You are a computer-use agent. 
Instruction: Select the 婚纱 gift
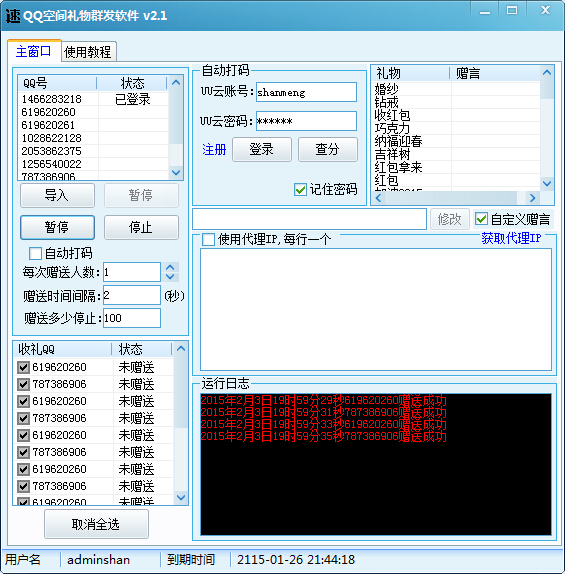coord(387,89)
